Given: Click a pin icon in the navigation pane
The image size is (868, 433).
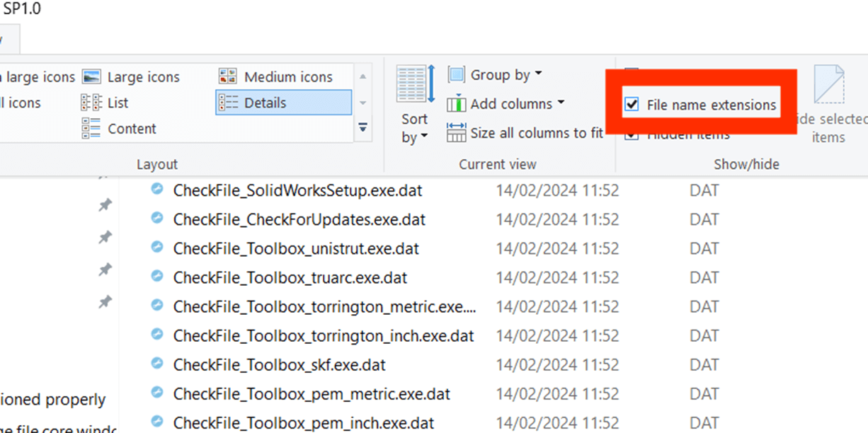Looking at the screenshot, I should click(x=104, y=205).
